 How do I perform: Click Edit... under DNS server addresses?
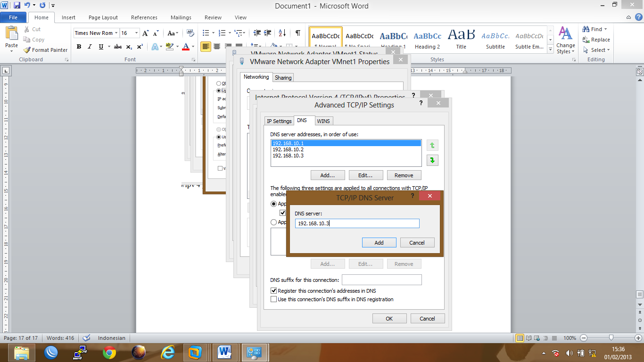tap(365, 175)
